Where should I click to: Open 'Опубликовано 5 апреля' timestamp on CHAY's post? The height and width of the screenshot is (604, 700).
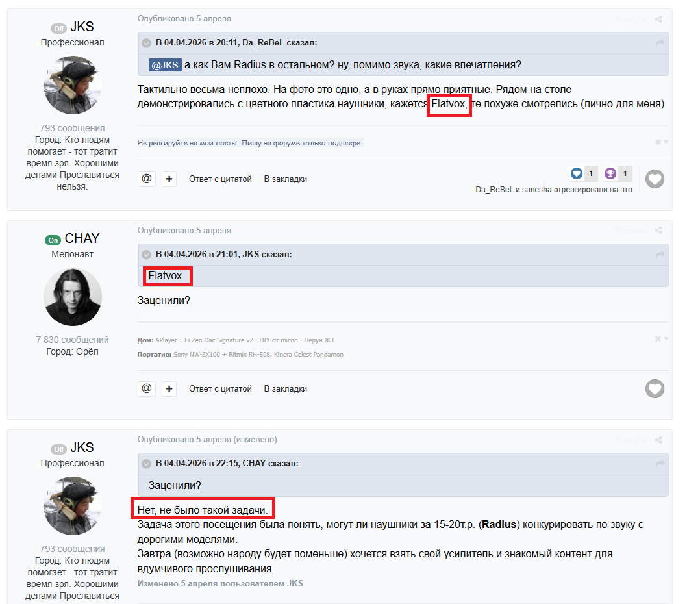click(x=184, y=231)
